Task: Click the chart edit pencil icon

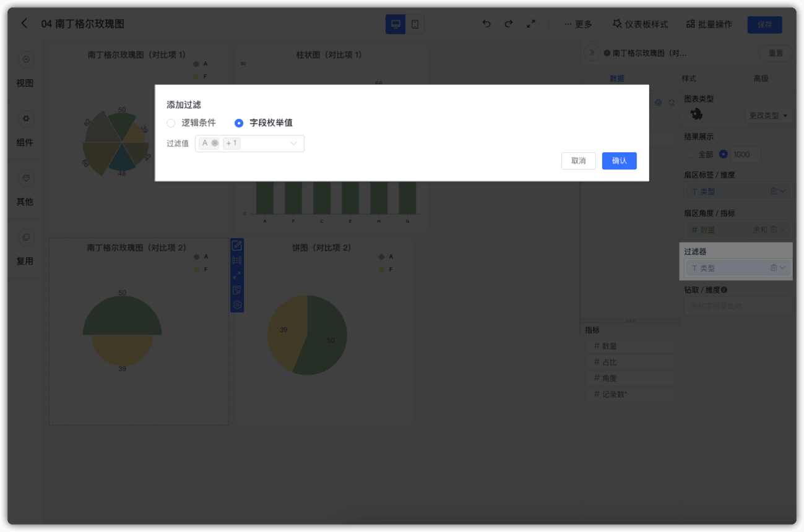Action: [x=237, y=246]
